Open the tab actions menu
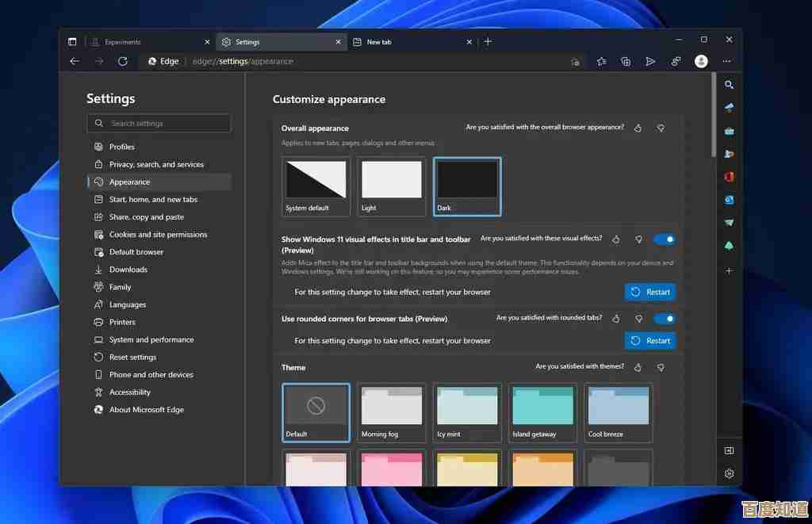Viewport: 812px width, 524px height. [x=71, y=41]
